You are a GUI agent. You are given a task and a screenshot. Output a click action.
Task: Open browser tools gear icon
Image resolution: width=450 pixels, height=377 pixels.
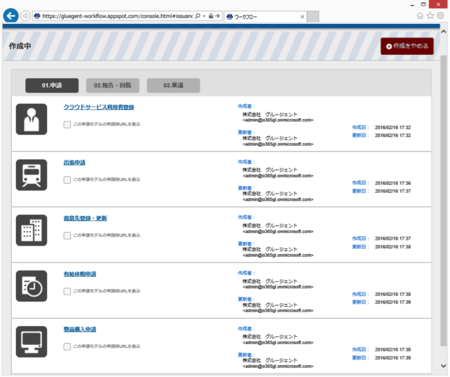click(x=440, y=16)
